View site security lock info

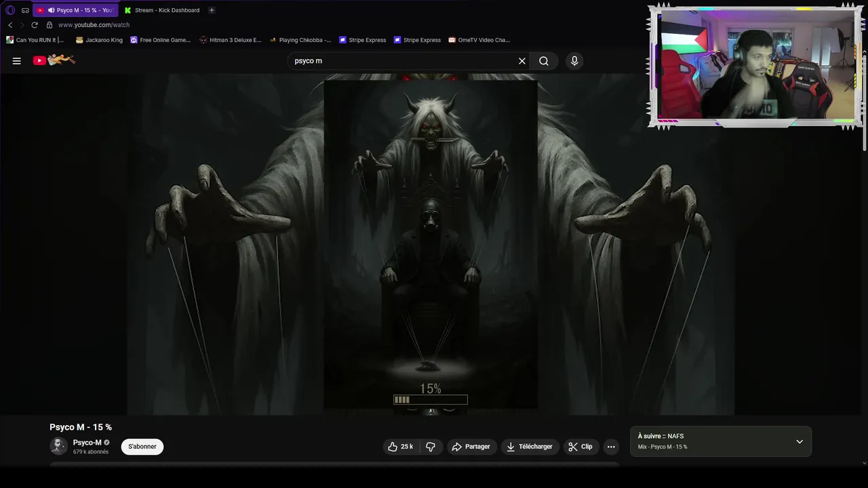tap(49, 25)
